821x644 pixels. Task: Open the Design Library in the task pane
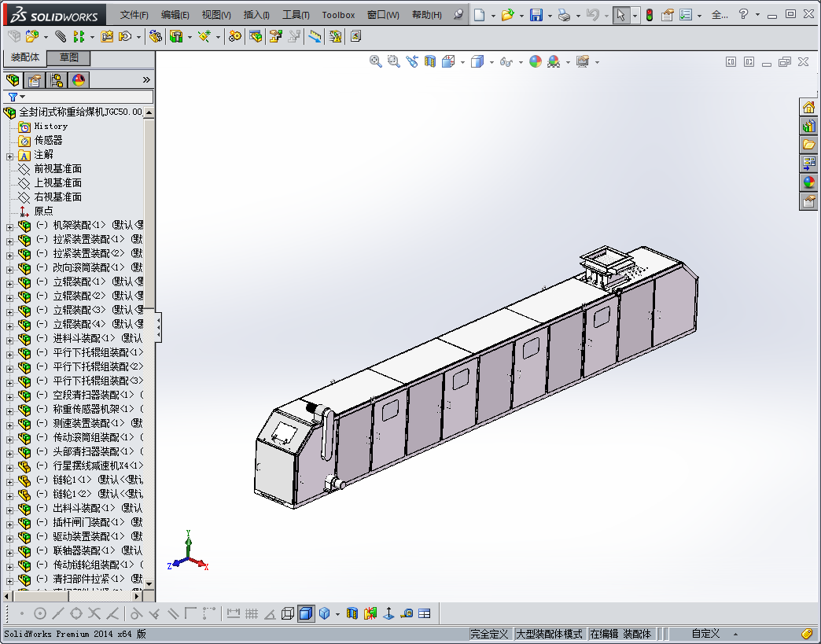point(809,126)
